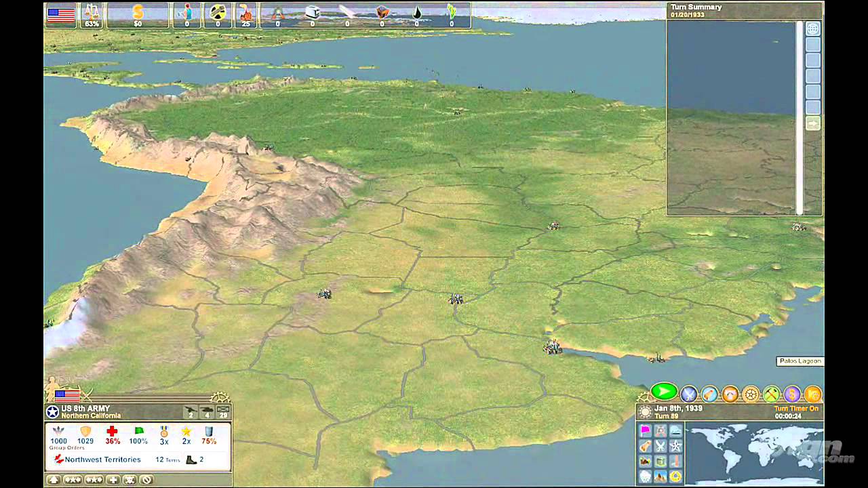
Task: Click the Turn Summary panel scrollbar
Action: click(799, 118)
